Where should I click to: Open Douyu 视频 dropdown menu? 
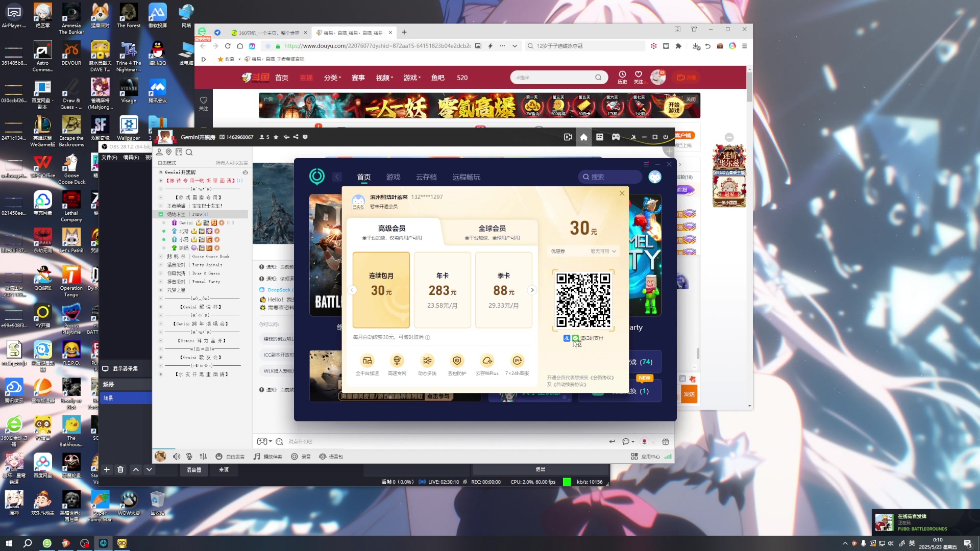pyautogui.click(x=384, y=78)
